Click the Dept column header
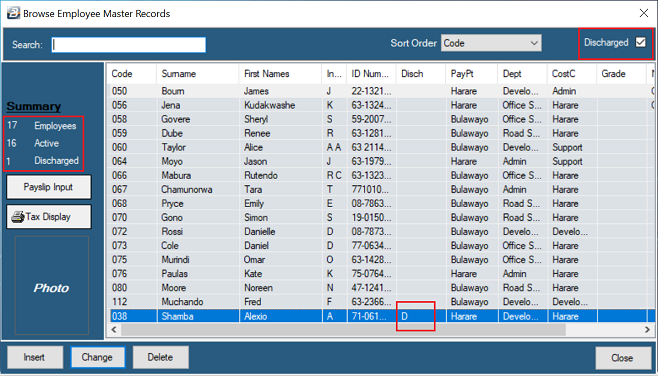The width and height of the screenshot is (658, 376). (522, 74)
